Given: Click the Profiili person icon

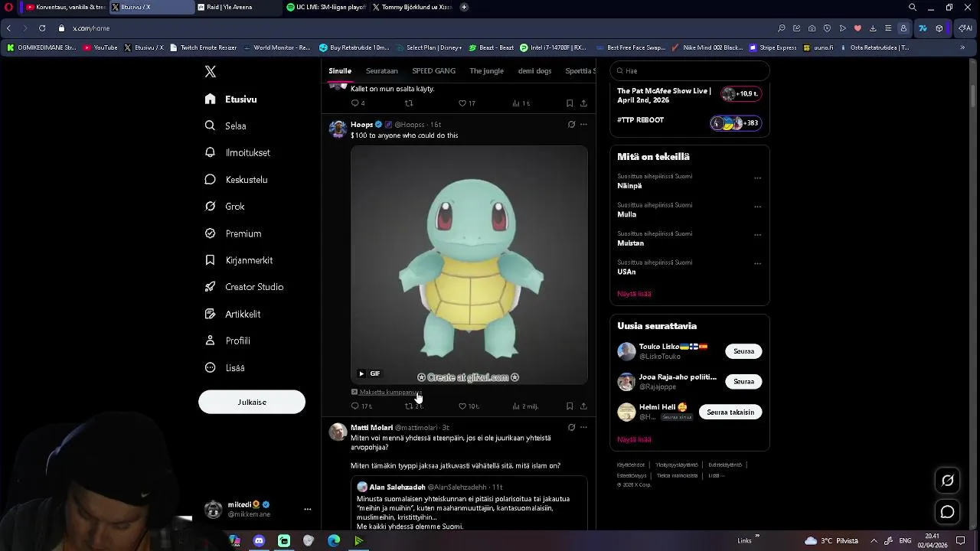Looking at the screenshot, I should (210, 341).
